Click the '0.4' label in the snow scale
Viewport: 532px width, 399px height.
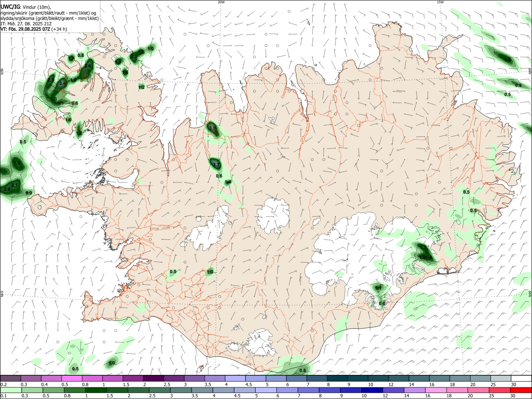pyautogui.click(x=44, y=384)
